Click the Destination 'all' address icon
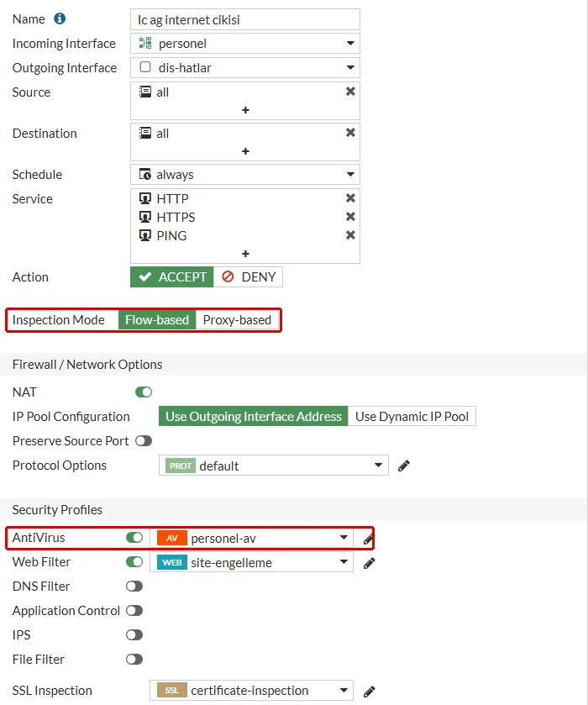 pyautogui.click(x=144, y=133)
